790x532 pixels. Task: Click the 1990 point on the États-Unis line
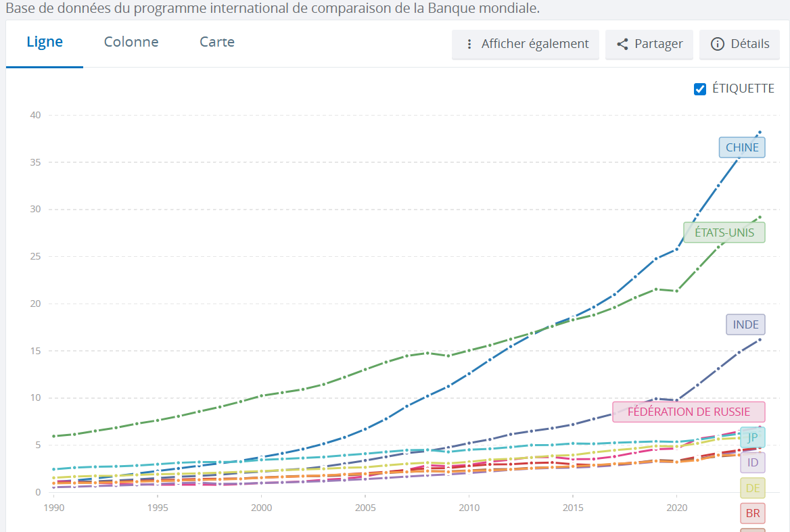point(54,436)
